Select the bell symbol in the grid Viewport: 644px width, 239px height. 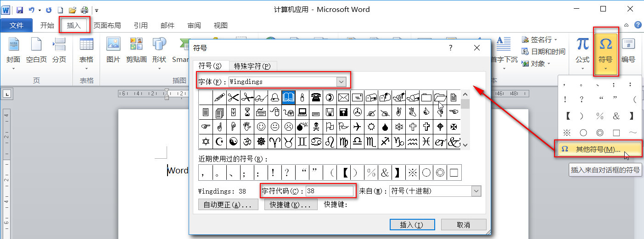[274, 97]
